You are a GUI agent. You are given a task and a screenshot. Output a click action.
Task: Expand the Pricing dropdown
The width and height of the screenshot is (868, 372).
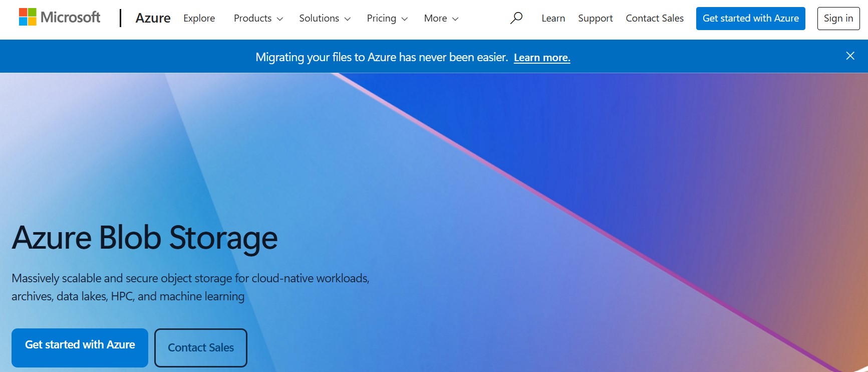(x=387, y=18)
